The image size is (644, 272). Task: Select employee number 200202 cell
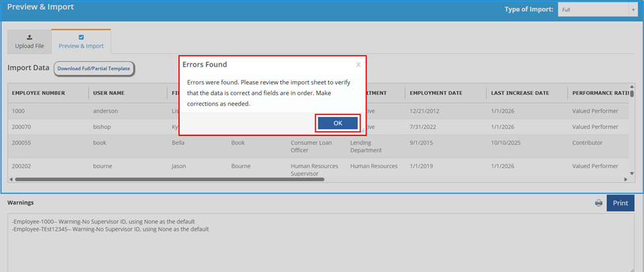(21, 166)
